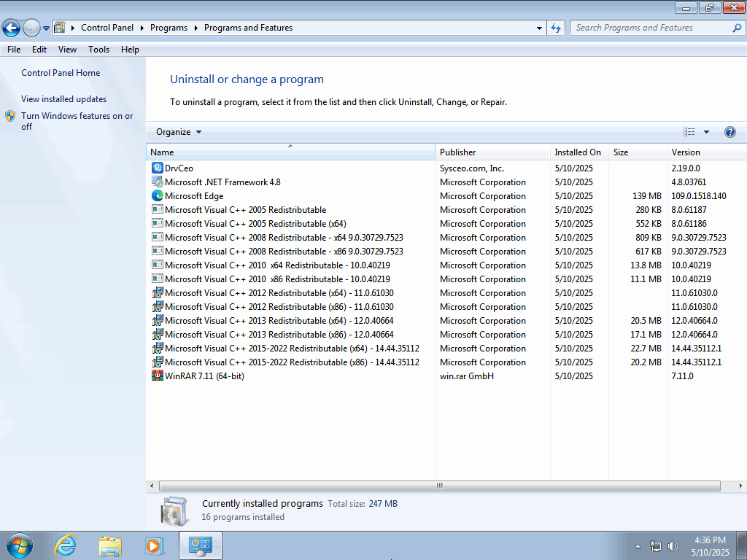
Task: Click the Control Panel taskbar button
Action: (x=201, y=545)
